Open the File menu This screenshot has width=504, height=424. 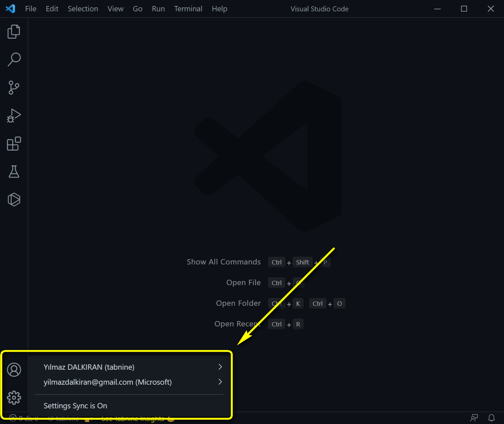point(31,9)
